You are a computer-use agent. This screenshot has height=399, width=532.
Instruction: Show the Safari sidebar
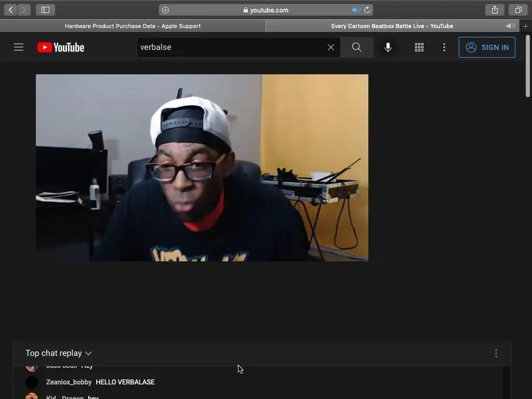point(46,10)
